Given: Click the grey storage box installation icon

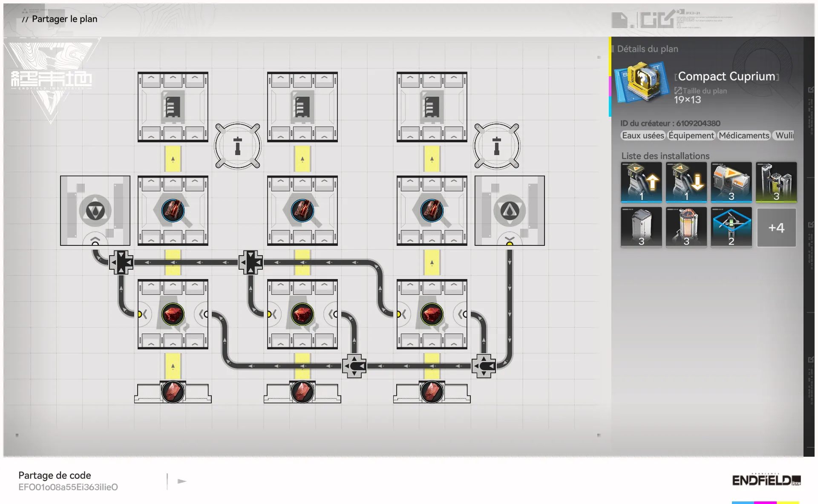Looking at the screenshot, I should (641, 227).
